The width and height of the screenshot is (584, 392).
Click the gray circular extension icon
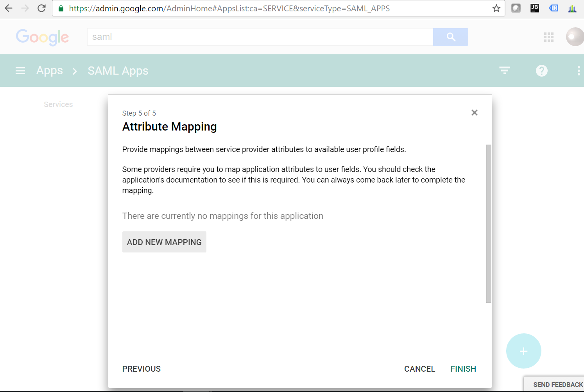click(516, 8)
